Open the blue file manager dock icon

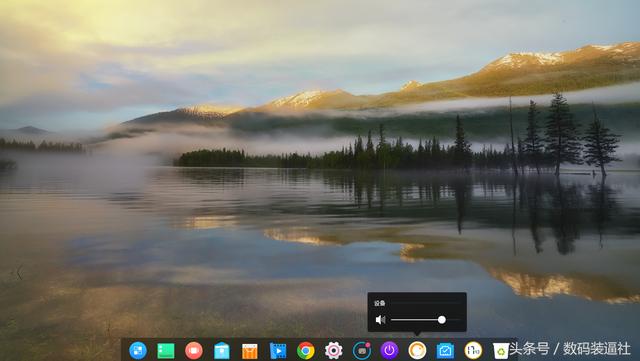point(222,351)
